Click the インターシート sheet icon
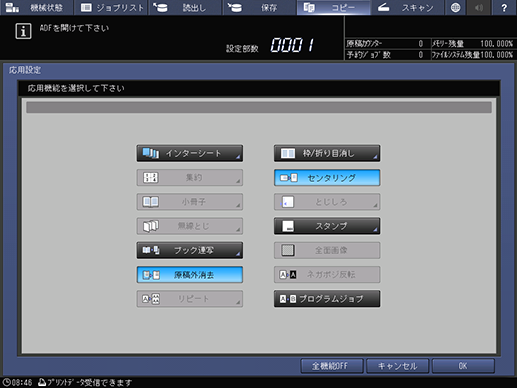The image size is (517, 388). point(151,153)
